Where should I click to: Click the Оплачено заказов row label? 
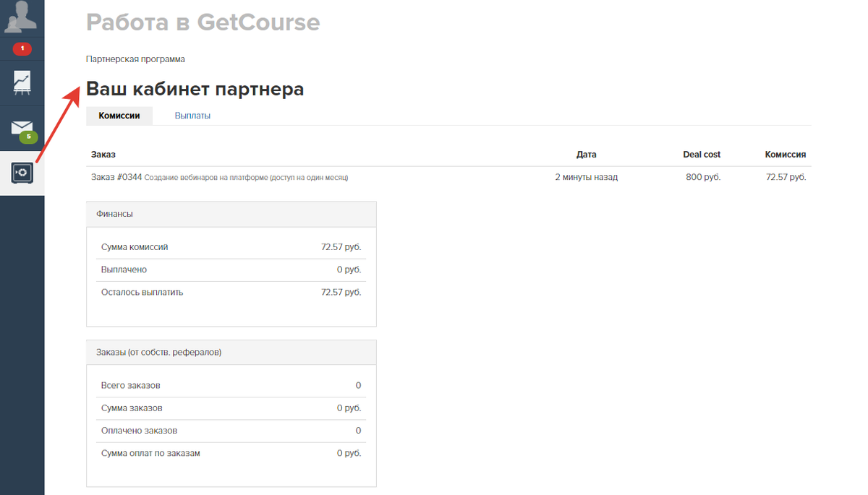[140, 431]
